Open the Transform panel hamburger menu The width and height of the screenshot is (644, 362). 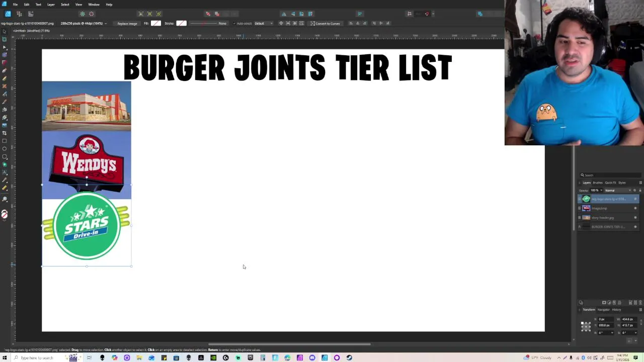pyautogui.click(x=640, y=310)
